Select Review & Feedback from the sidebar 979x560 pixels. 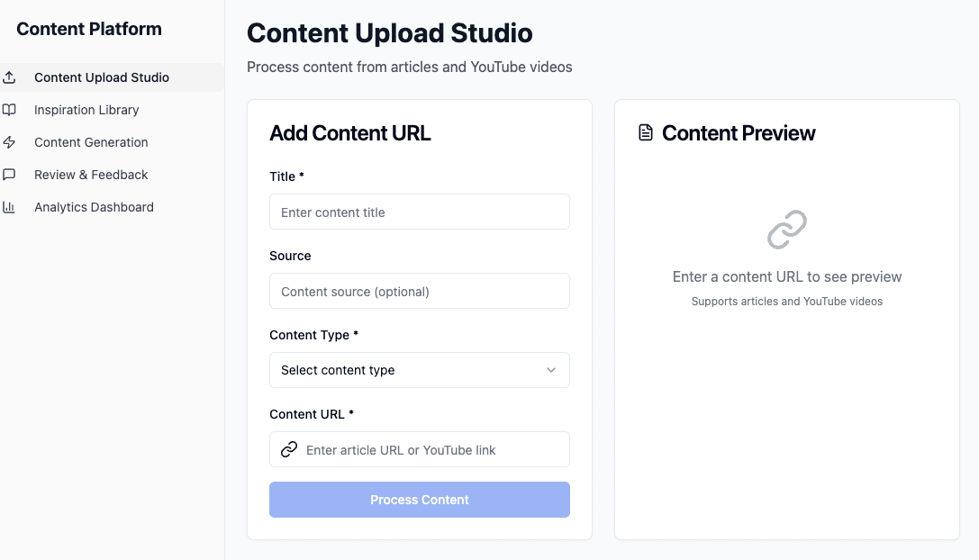pyautogui.click(x=113, y=175)
